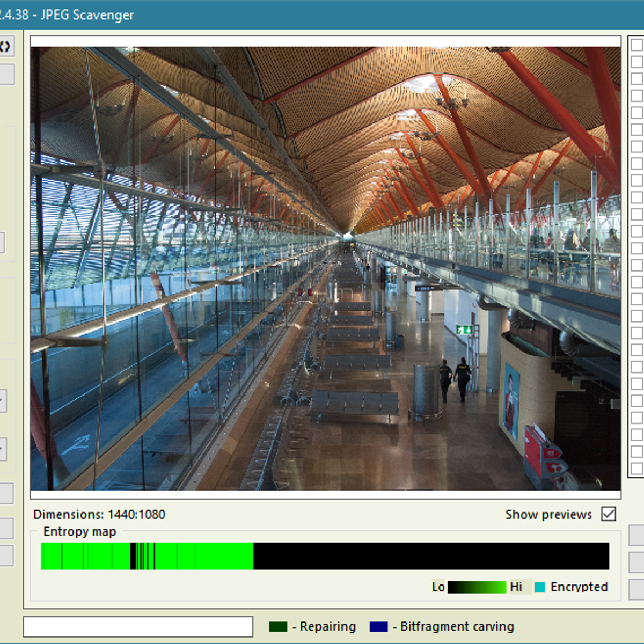644x644 pixels.
Task: Click the Dimensions 1440:1080 label
Action: click(99, 515)
